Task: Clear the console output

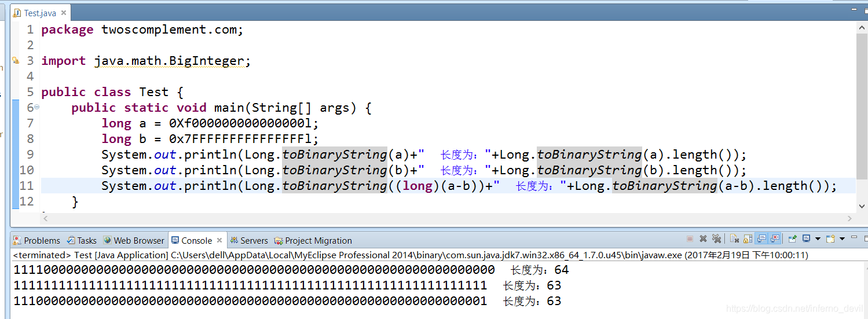Action: (734, 239)
